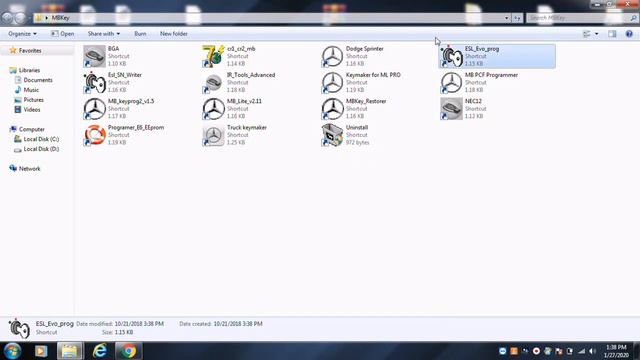Viewport: 640px width, 360px height.
Task: Select the MB PCF Programmer icon
Action: pyautogui.click(x=451, y=82)
